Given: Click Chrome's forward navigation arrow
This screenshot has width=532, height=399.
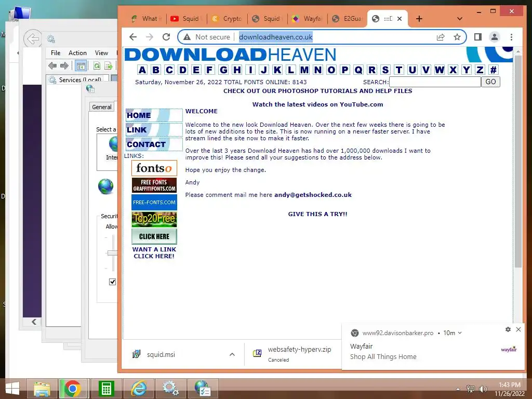Looking at the screenshot, I should [150, 37].
